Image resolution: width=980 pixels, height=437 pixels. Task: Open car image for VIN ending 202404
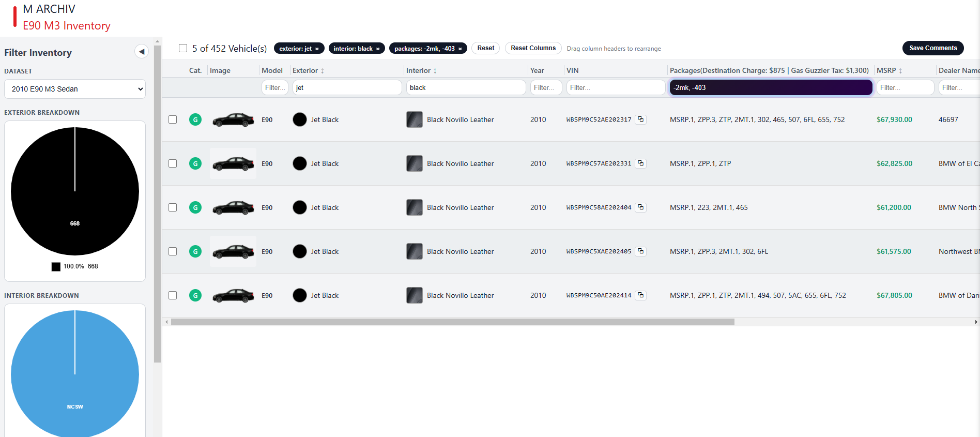233,207
